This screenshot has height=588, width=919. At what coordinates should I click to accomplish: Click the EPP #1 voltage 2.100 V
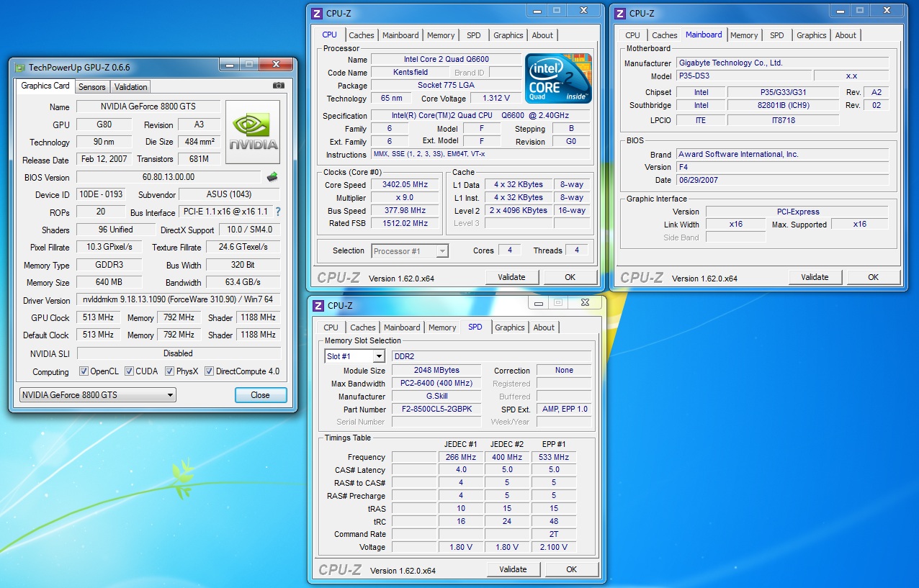(554, 547)
